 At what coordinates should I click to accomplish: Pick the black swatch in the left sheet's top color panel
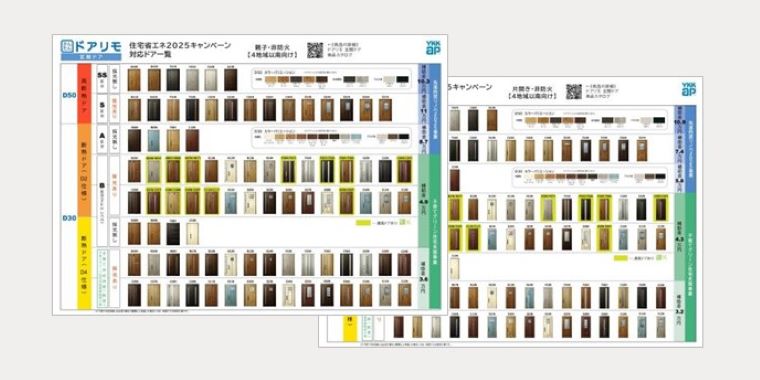point(402,80)
